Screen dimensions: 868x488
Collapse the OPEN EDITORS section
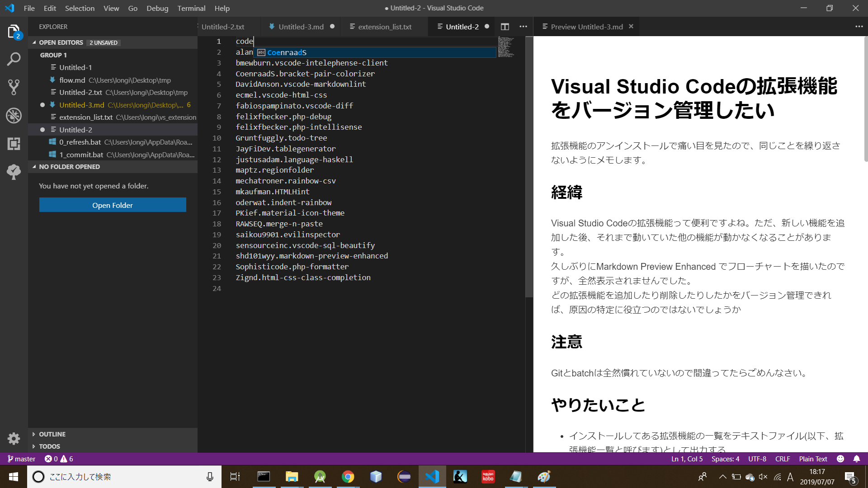point(34,42)
